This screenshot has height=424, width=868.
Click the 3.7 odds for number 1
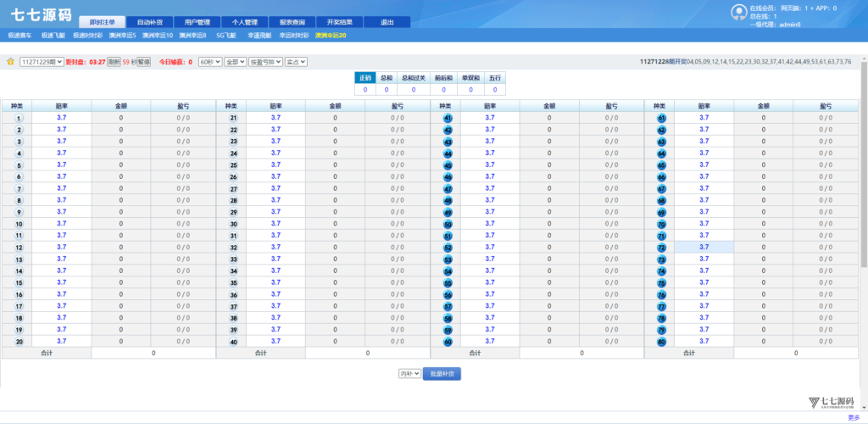coord(61,118)
